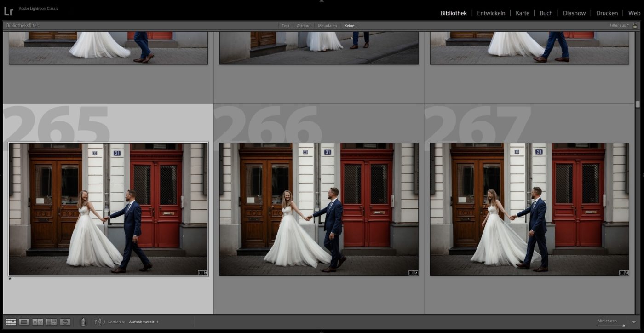644x333 pixels.
Task: Select the Painter spray can tool
Action: 83,322
